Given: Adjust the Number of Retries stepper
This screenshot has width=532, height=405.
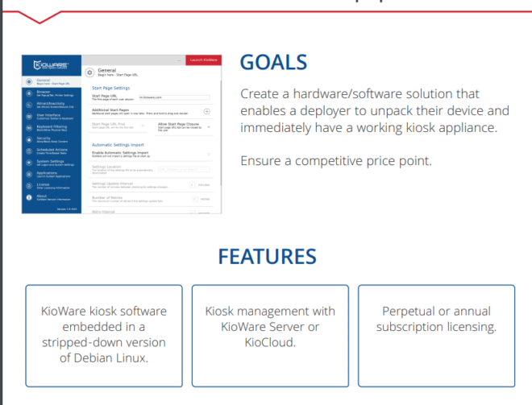Looking at the screenshot, I should [195, 199].
